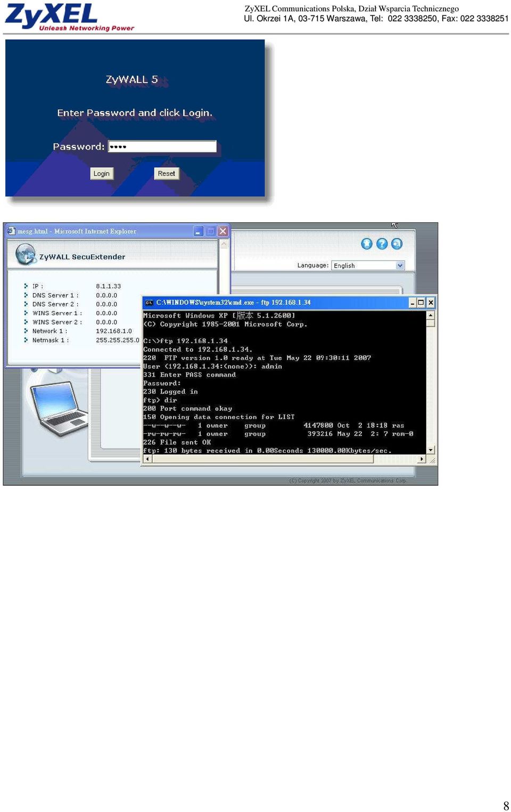Click the '331 Enter PASS command' line

click(x=189, y=375)
